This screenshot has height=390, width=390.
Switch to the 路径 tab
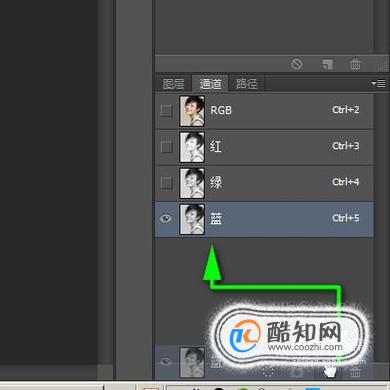(x=247, y=84)
